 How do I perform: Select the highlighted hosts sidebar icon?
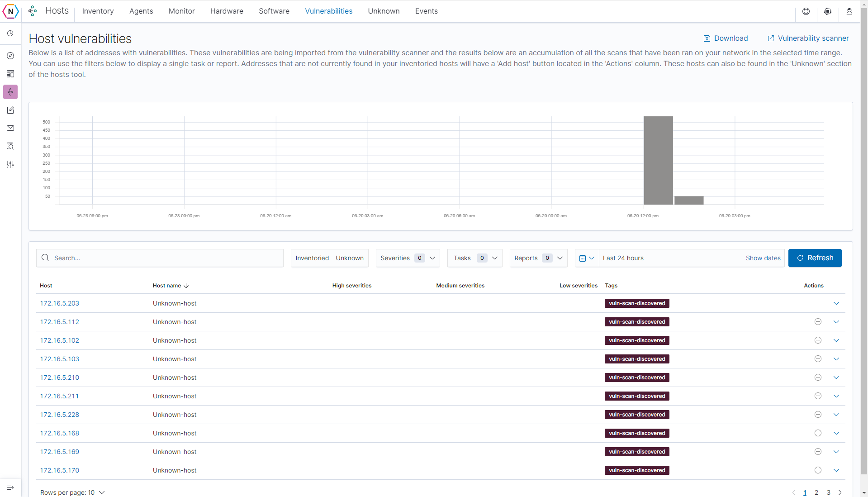[x=10, y=92]
